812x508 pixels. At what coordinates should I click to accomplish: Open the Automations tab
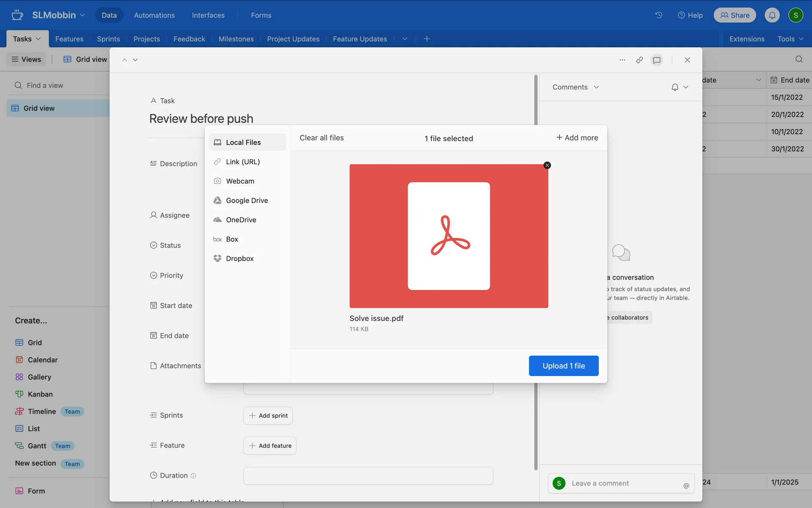(154, 15)
